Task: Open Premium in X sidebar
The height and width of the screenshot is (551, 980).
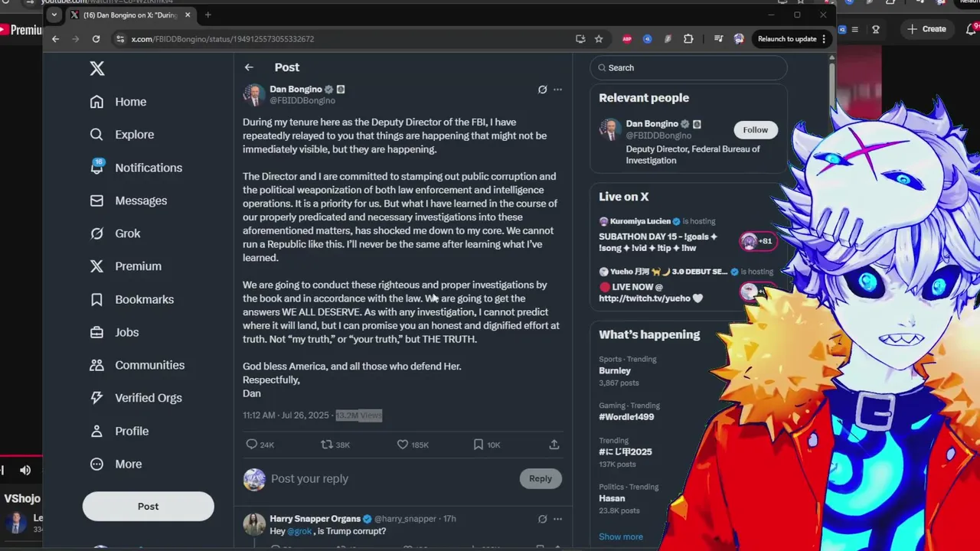Action: click(126, 266)
